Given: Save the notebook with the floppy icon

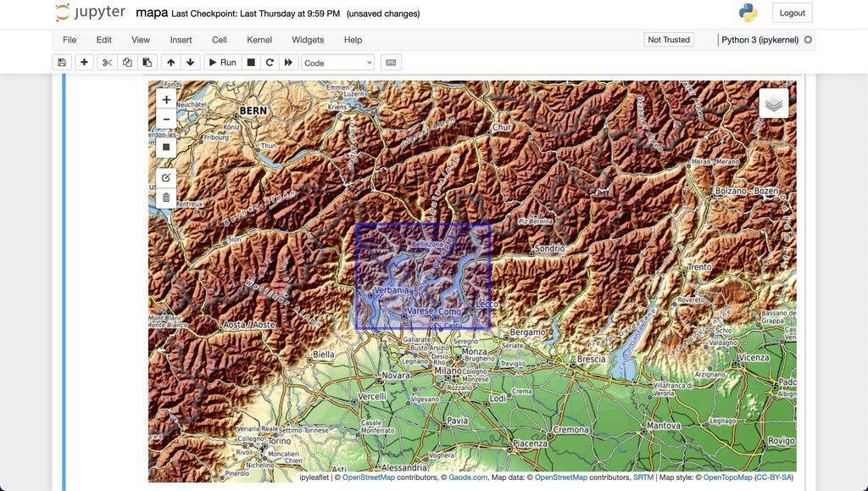Looking at the screenshot, I should 62,63.
